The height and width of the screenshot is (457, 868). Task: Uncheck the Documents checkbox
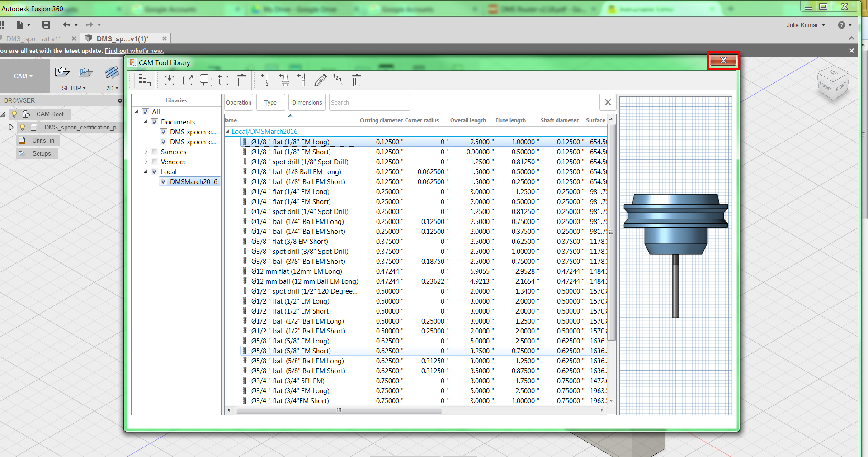click(x=155, y=122)
